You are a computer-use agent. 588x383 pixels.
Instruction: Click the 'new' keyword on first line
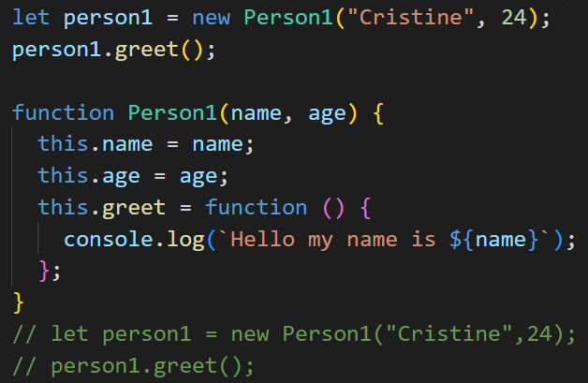pyautogui.click(x=211, y=18)
